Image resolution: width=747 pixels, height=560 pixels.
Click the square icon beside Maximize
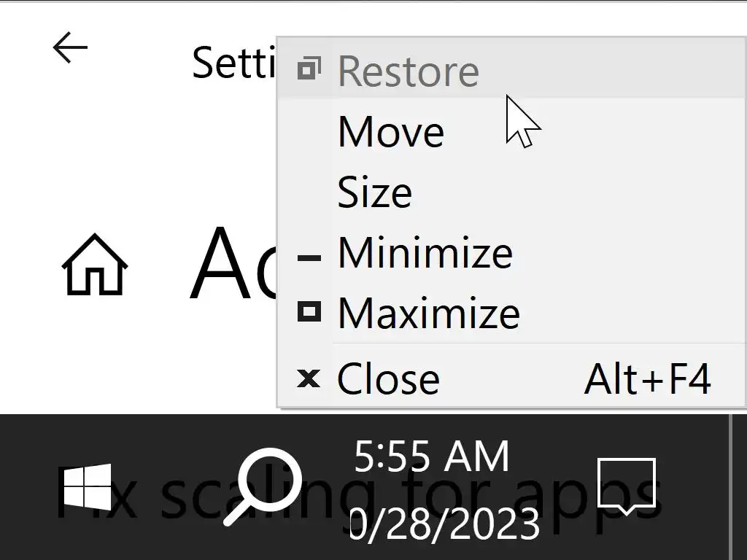pos(309,313)
